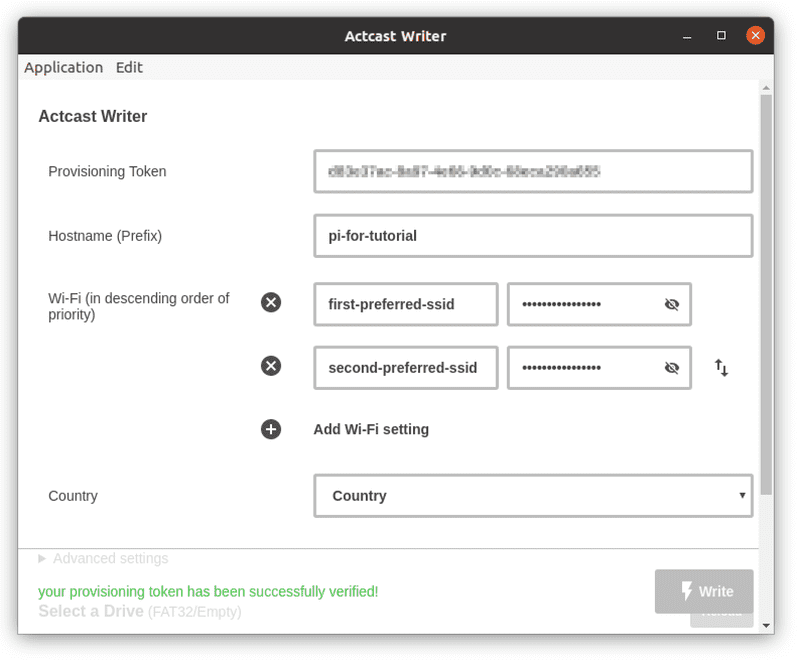The height and width of the screenshot is (660, 800).
Task: Click the first Wi-Fi password field
Action: (580, 304)
